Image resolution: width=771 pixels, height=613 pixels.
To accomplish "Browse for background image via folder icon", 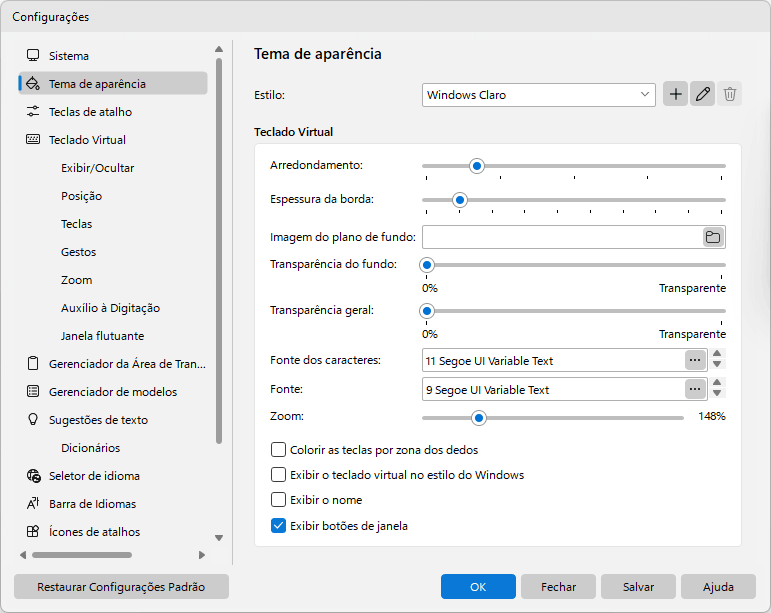I will [713, 237].
